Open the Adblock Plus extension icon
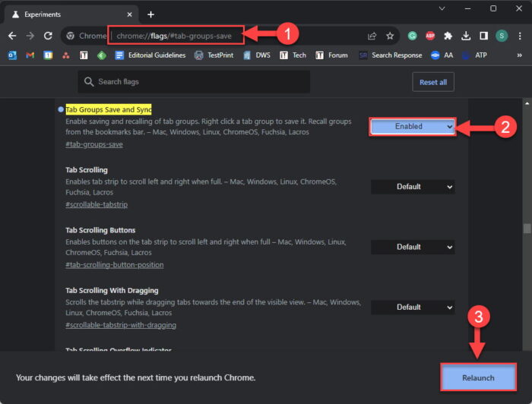This screenshot has width=532, height=404. [x=430, y=36]
